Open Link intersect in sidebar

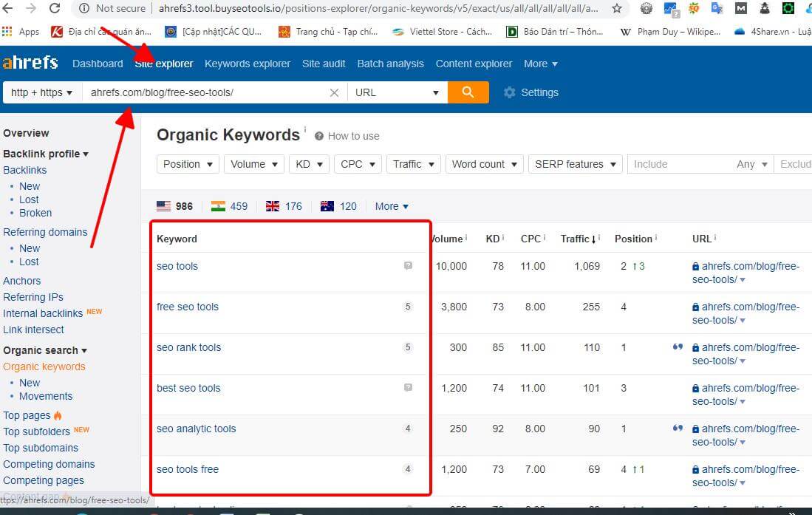(x=33, y=330)
